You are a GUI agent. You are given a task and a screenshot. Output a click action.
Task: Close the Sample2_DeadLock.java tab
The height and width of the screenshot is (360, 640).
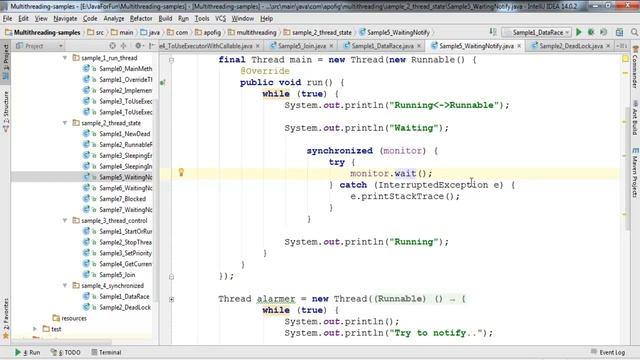(x=608, y=46)
